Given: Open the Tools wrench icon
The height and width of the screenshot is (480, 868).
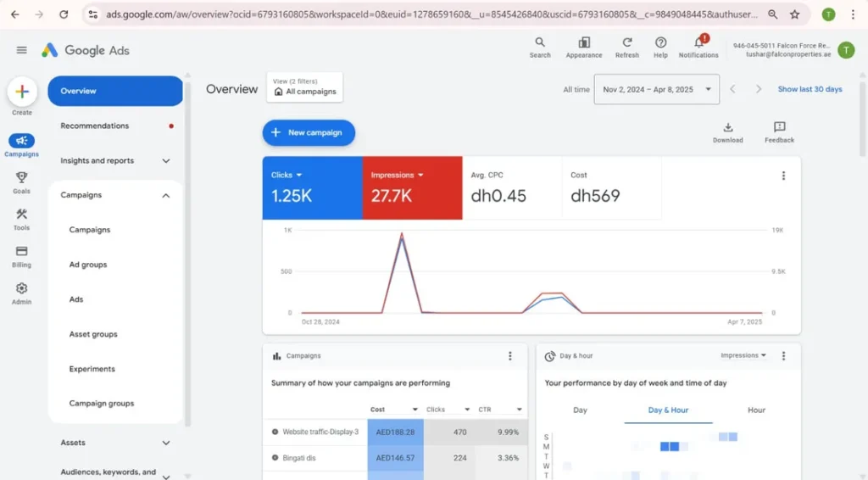Looking at the screenshot, I should 21,215.
